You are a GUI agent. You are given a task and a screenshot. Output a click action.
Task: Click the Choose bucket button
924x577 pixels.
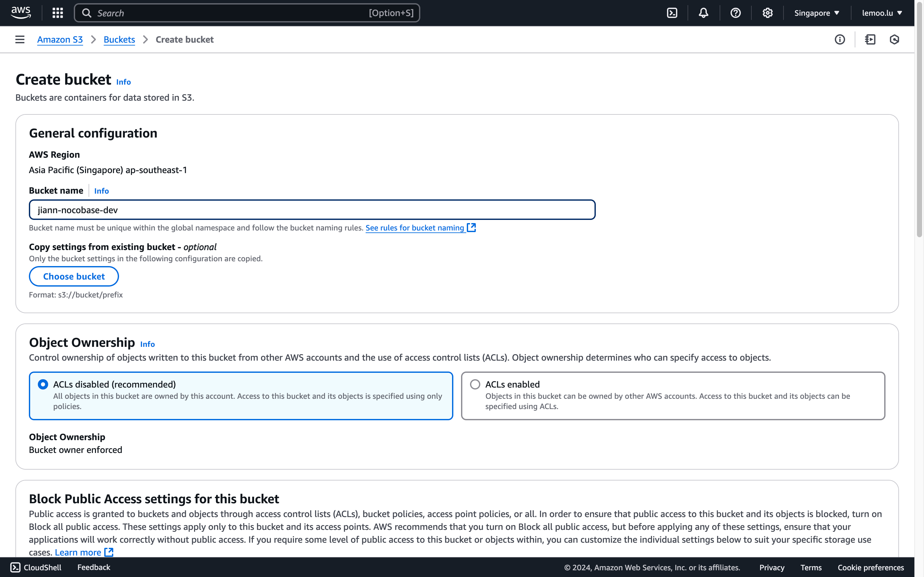[74, 276]
